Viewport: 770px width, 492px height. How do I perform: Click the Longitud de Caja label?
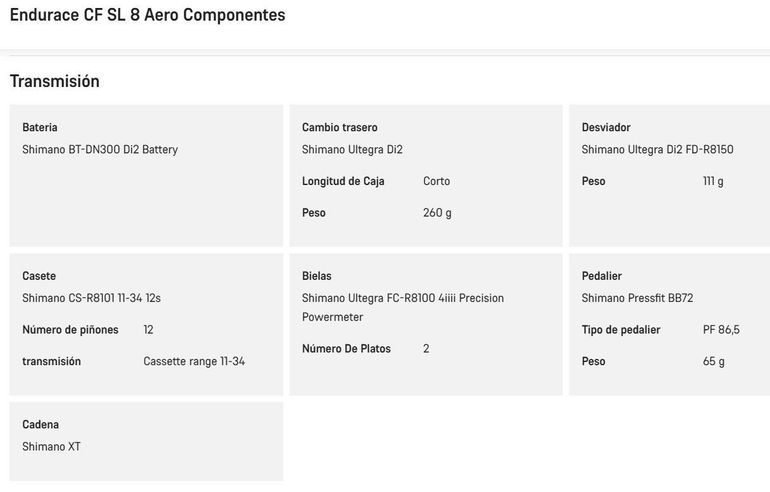pos(343,181)
